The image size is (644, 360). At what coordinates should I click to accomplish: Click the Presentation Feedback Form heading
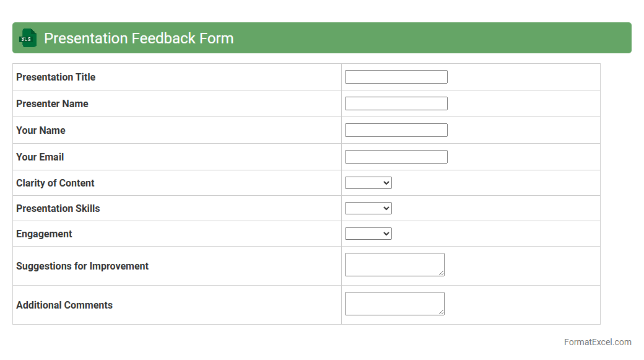point(139,38)
